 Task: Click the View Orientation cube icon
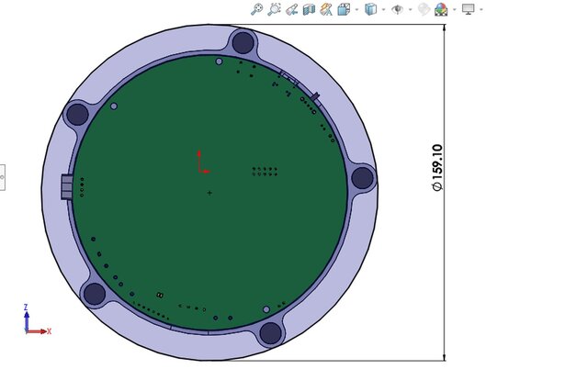coord(344,9)
